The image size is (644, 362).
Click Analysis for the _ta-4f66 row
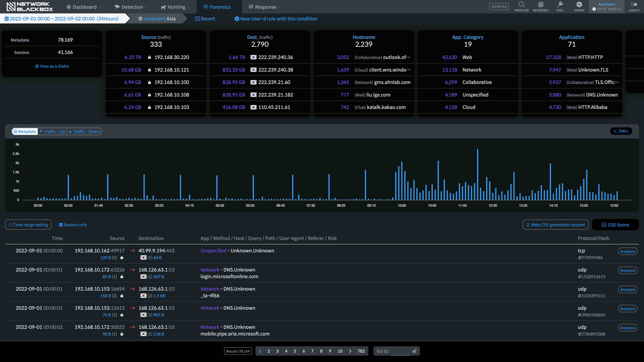[628, 290]
